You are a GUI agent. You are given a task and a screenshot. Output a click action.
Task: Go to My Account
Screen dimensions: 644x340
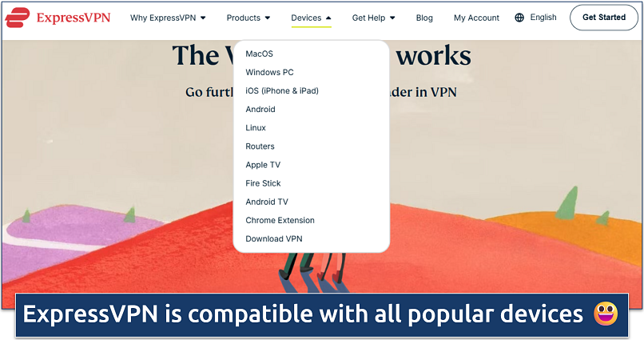[476, 18]
